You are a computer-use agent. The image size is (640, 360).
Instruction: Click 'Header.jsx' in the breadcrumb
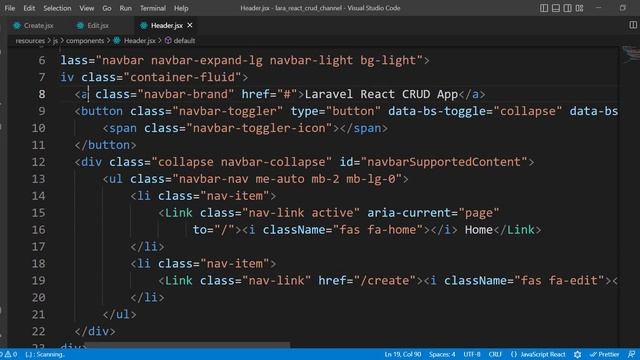[x=140, y=41]
